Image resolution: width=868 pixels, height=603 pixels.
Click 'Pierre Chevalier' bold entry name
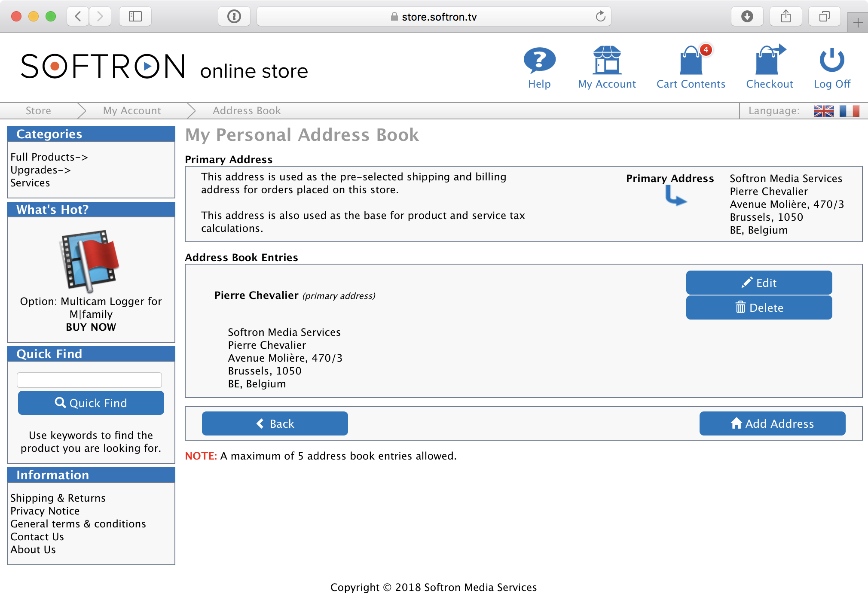coord(256,295)
